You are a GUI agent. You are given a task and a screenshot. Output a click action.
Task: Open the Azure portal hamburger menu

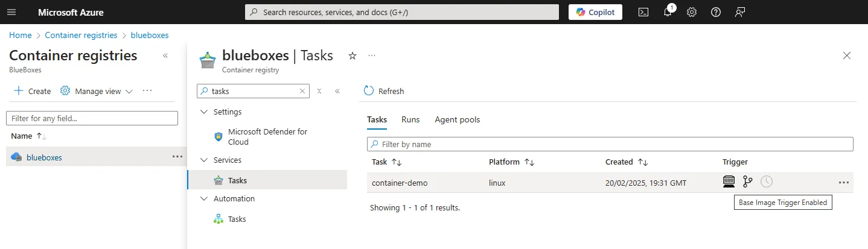[12, 12]
